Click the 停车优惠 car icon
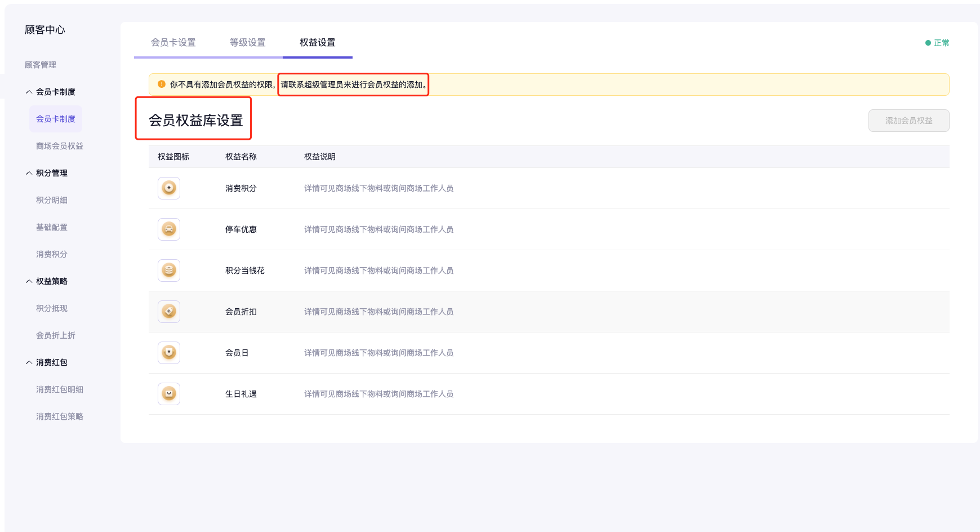 tap(169, 229)
